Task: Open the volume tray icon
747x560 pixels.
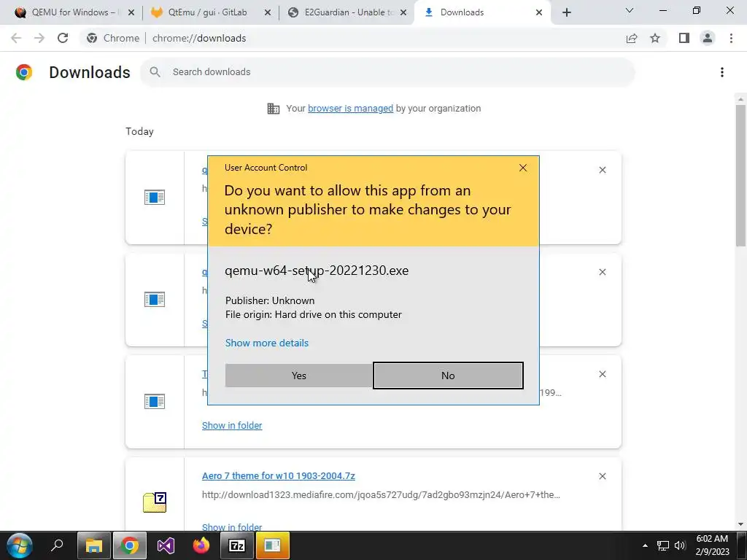Action: (680, 545)
